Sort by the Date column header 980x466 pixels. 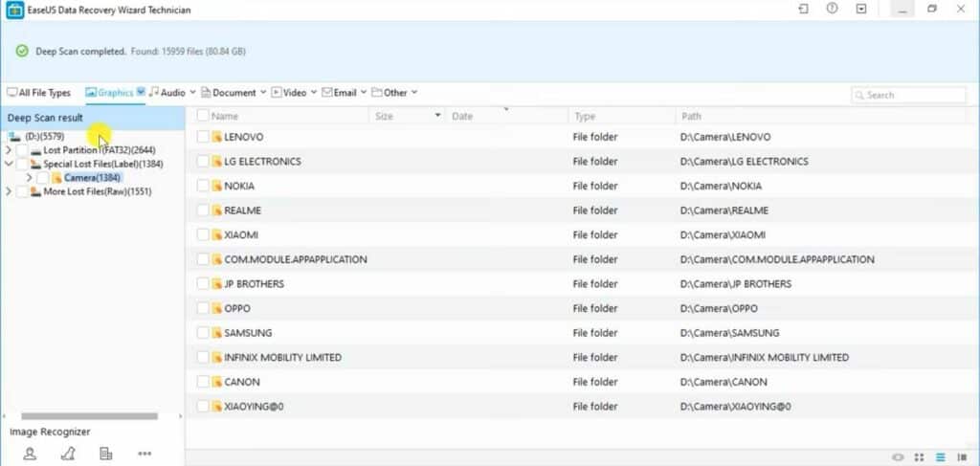pos(462,116)
